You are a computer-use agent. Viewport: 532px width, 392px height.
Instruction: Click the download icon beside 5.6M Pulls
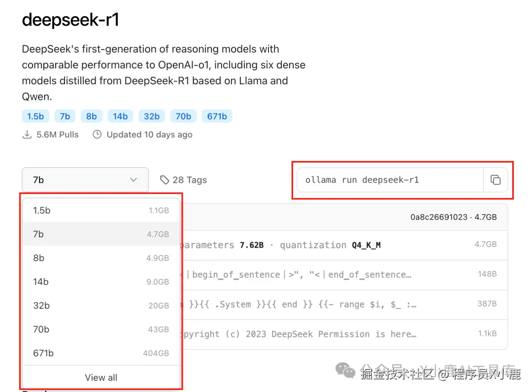click(x=27, y=134)
